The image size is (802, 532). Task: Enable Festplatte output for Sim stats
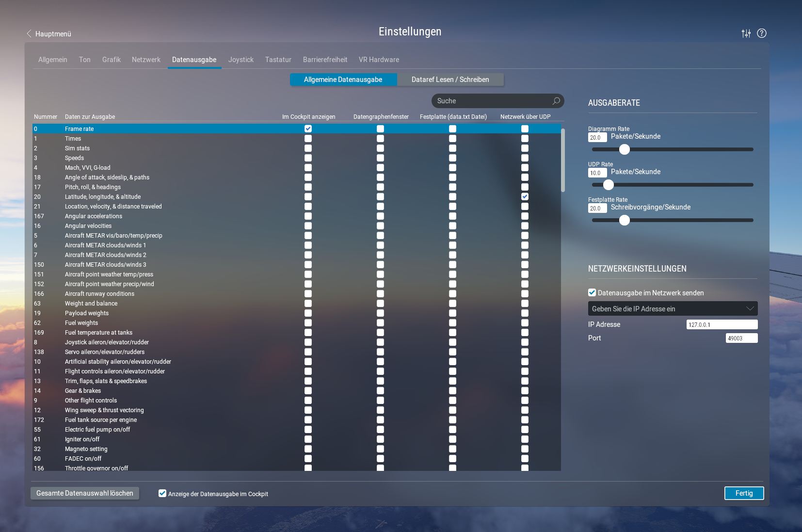(452, 148)
